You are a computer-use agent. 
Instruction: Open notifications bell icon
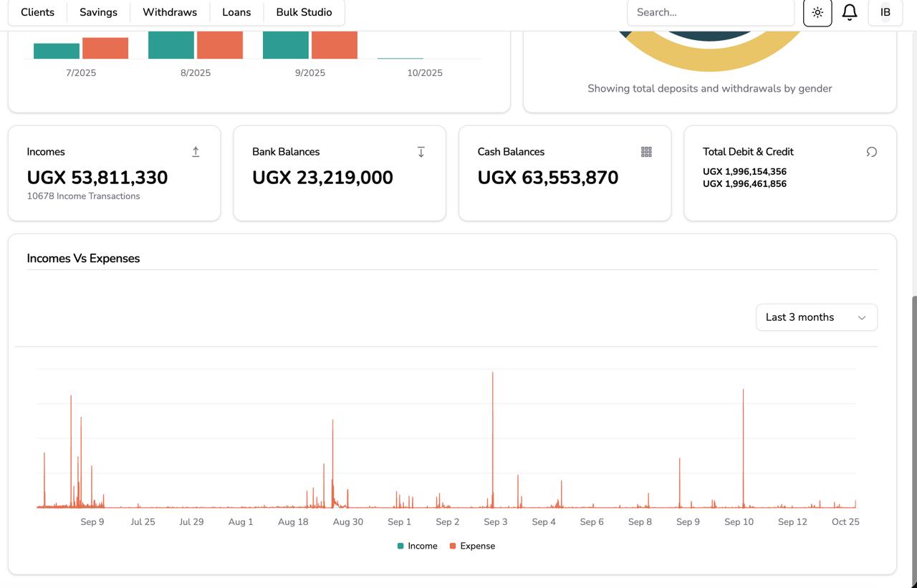coord(850,12)
